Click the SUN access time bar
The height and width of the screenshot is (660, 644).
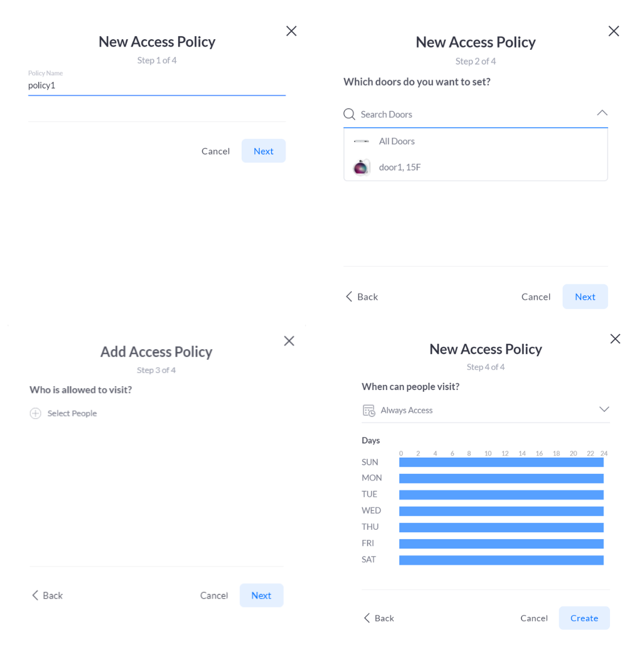pos(501,462)
